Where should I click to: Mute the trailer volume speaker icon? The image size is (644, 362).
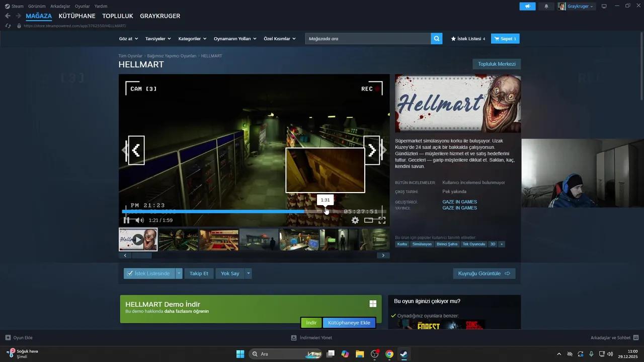pos(139,220)
